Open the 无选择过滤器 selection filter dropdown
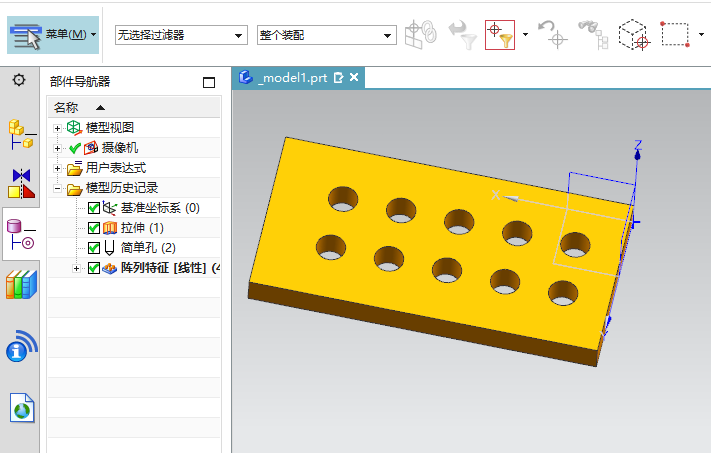The width and height of the screenshot is (711, 453). point(181,35)
